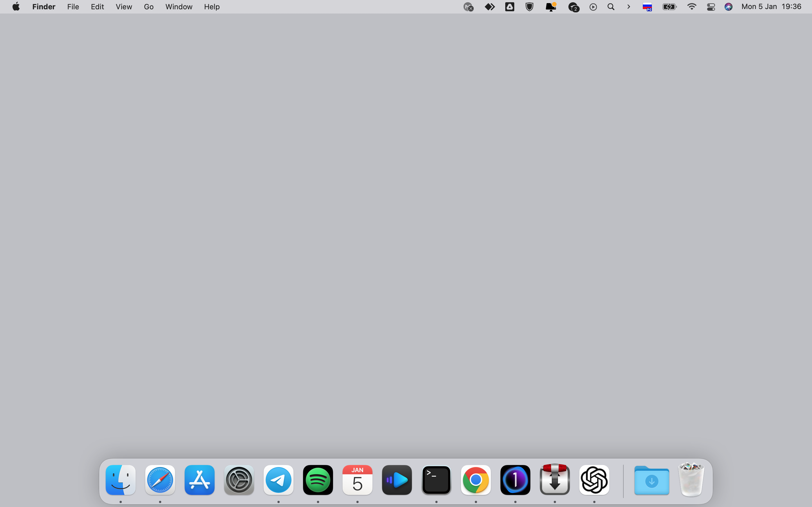Screen dimensions: 812x507
Task: Open the View menu
Action: [124, 7]
